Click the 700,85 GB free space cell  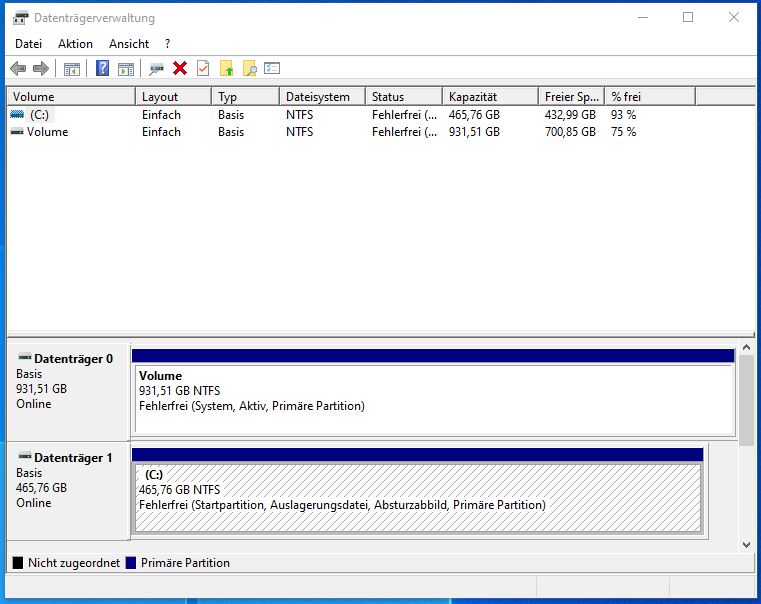point(570,132)
